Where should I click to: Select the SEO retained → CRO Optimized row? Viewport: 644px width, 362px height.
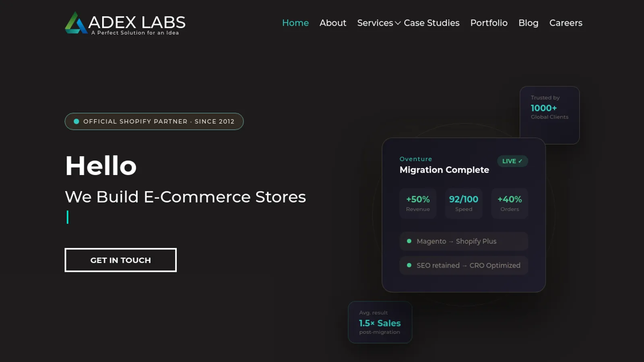point(464,265)
